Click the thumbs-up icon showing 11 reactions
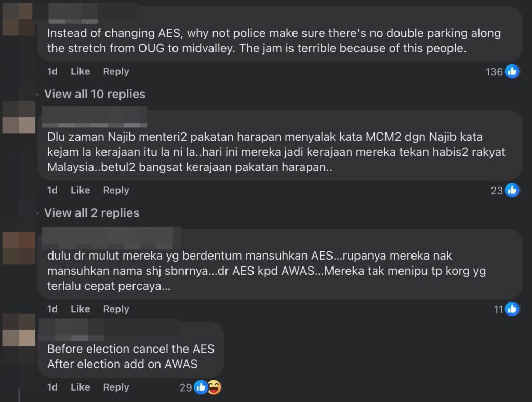Screen dimensions: 532x402 (512, 309)
